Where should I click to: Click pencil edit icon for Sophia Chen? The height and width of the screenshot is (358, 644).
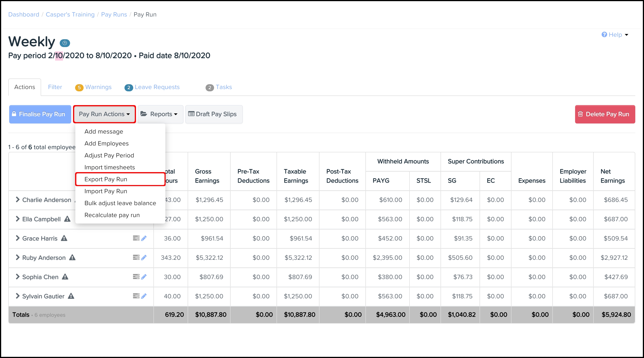click(144, 277)
